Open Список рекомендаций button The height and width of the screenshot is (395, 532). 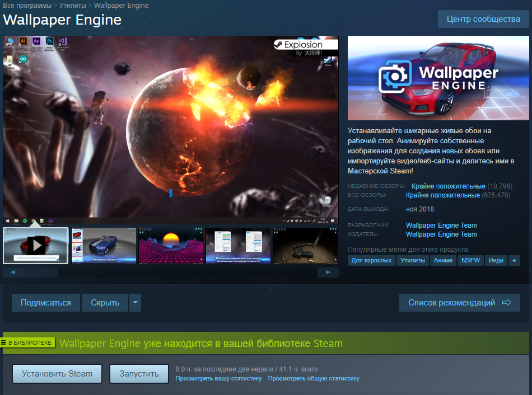[459, 303]
